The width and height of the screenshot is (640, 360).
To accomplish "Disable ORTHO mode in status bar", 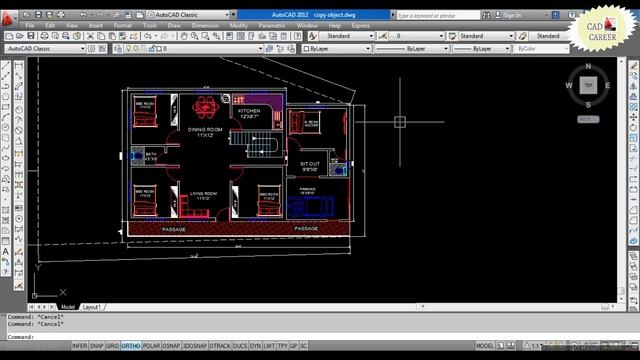I will tap(131, 346).
